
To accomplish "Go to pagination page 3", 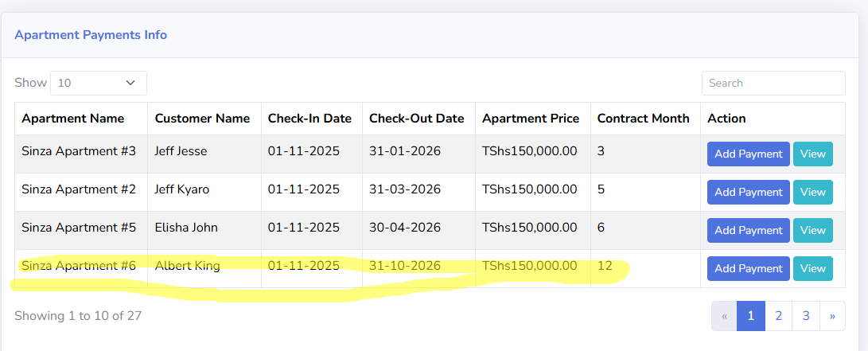I will pyautogui.click(x=806, y=316).
